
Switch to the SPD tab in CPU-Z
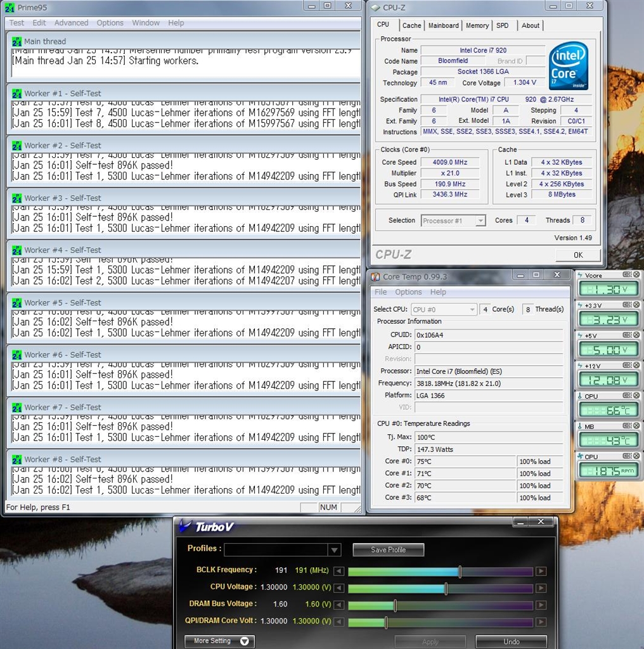503,25
